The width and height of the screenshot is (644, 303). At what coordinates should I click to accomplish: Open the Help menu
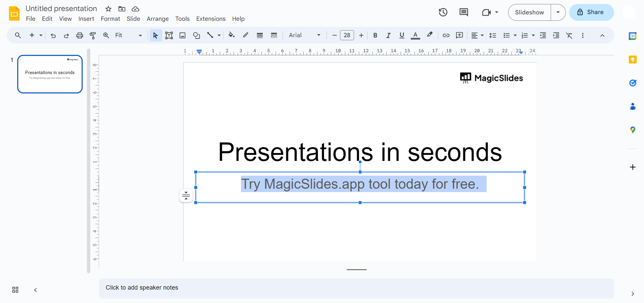[238, 19]
